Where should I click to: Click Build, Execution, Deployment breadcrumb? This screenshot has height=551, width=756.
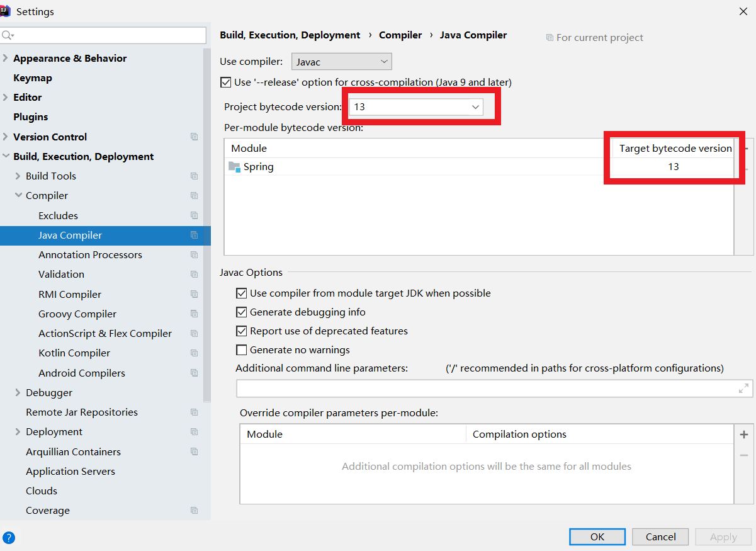(290, 35)
